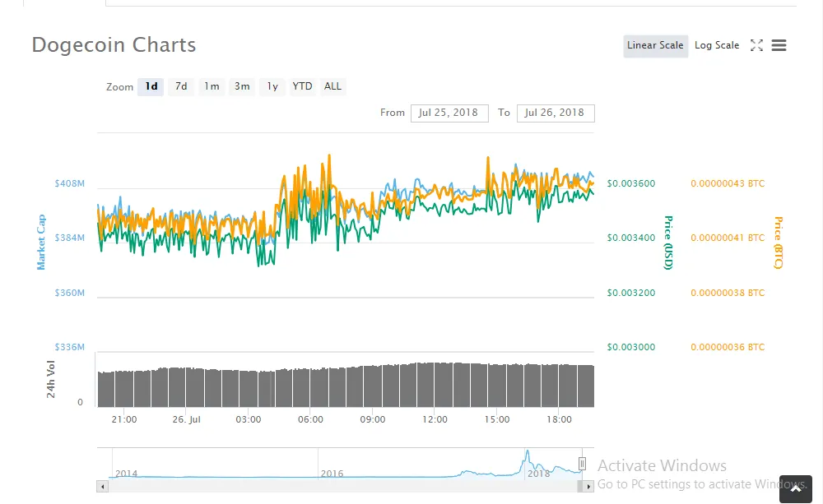Toggle fullscreen chart view icon
Screen dimensions: 823x504
tap(756, 45)
